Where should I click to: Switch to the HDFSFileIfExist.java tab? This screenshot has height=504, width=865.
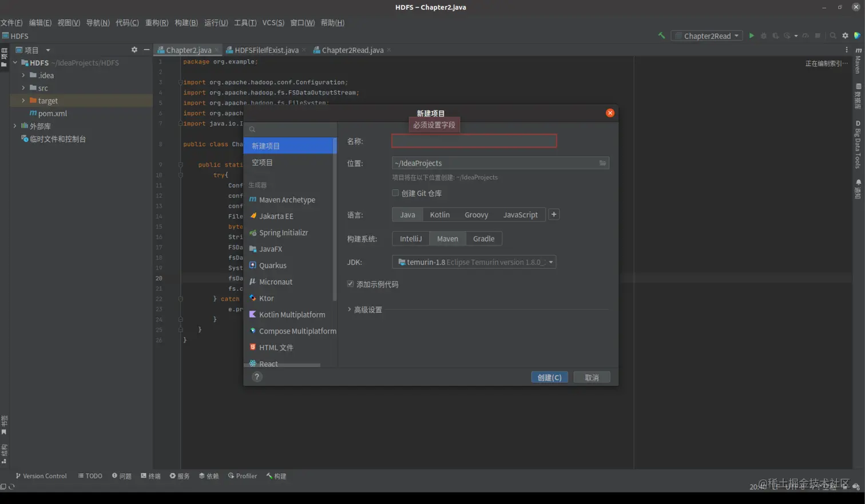pyautogui.click(x=266, y=50)
